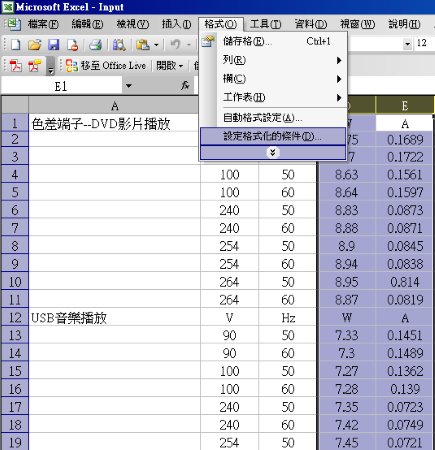Image resolution: width=435 pixels, height=450 pixels.
Task: Click cell with value 7.42
Action: [x=346, y=425]
